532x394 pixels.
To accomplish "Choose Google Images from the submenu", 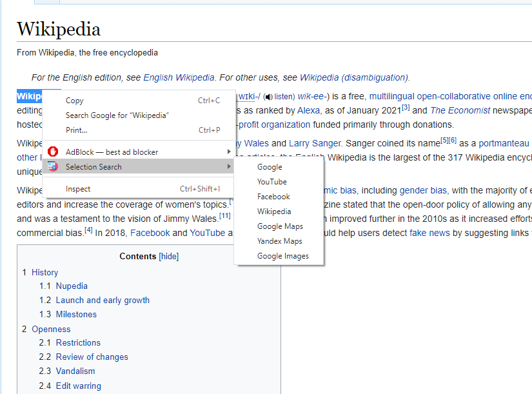I will point(282,255).
